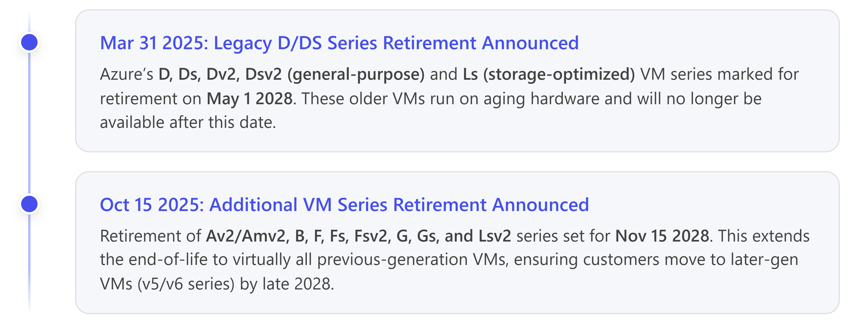868x323 pixels.
Task: Click the 'late 2028' text
Action: [x=297, y=284]
